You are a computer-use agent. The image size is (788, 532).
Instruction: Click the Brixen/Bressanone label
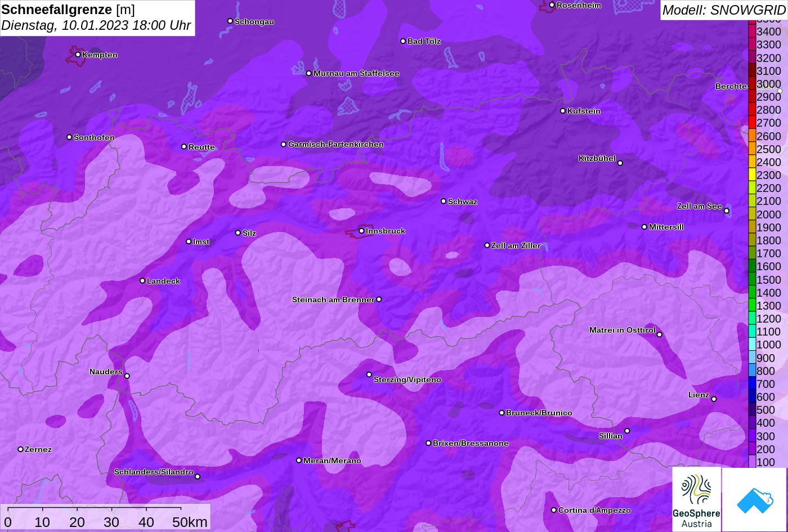pos(471,443)
